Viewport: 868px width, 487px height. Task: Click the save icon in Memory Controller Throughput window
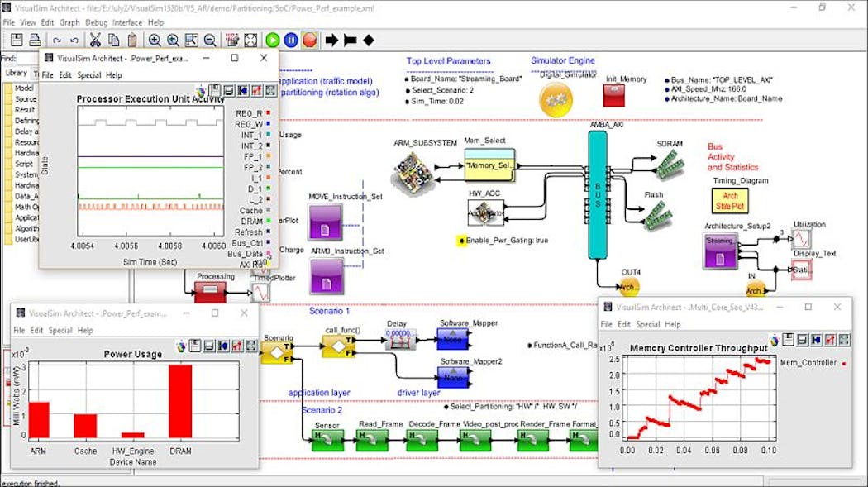pos(788,341)
